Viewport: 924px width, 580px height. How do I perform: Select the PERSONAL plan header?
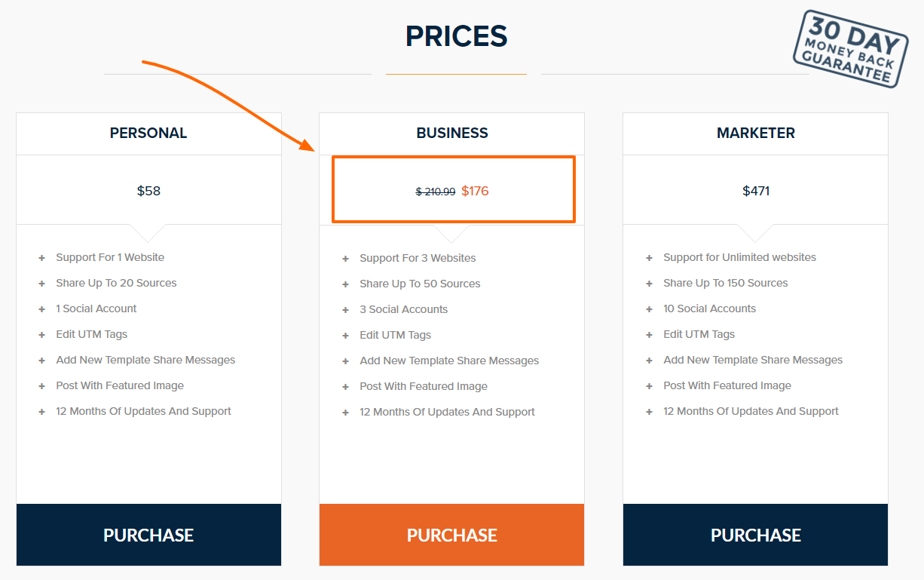[x=148, y=133]
